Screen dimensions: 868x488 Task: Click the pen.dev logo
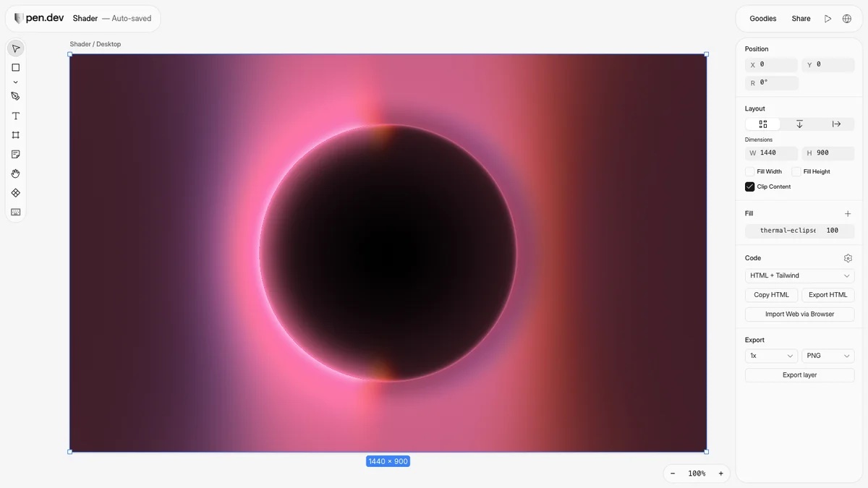[x=39, y=18]
